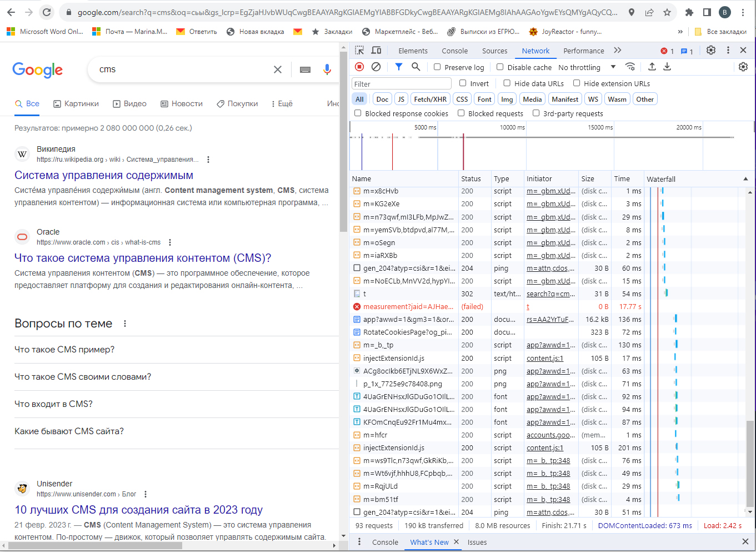The height and width of the screenshot is (552, 756).
Task: Start voice search microphone icon
Action: (327, 69)
